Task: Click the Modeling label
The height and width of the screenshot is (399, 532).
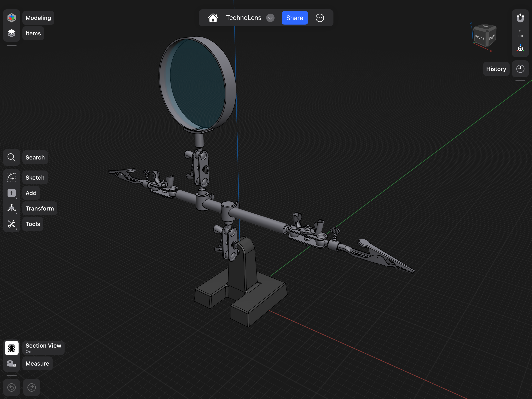Action: pos(38,18)
